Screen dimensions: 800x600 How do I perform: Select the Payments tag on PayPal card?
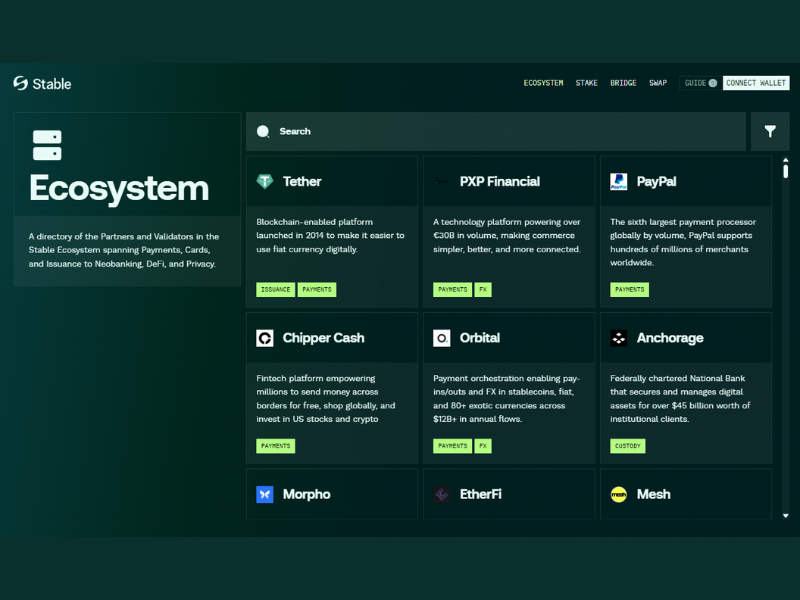630,290
